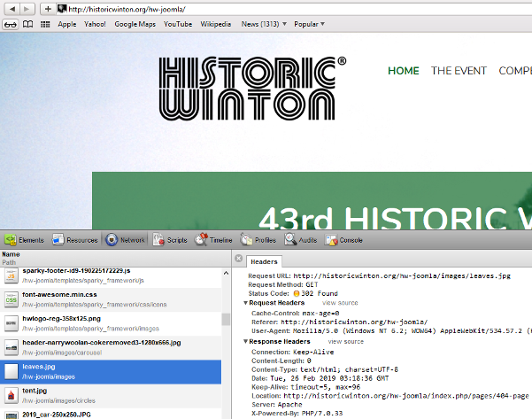Screen dimensions: 532x419
Task: Click JS icon of sparky-footer script
Action: tap(12, 275)
